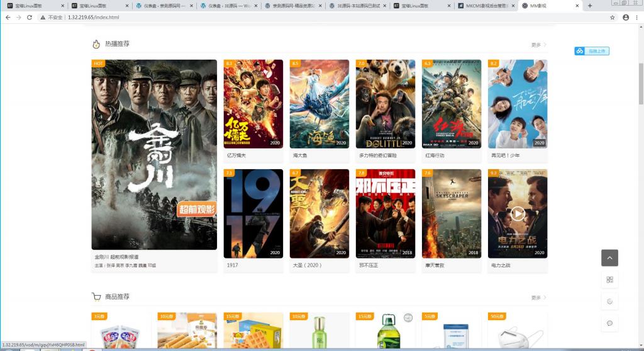644x351 pixels.
Task: Click the smiley face feedback icon
Action: pos(609,301)
